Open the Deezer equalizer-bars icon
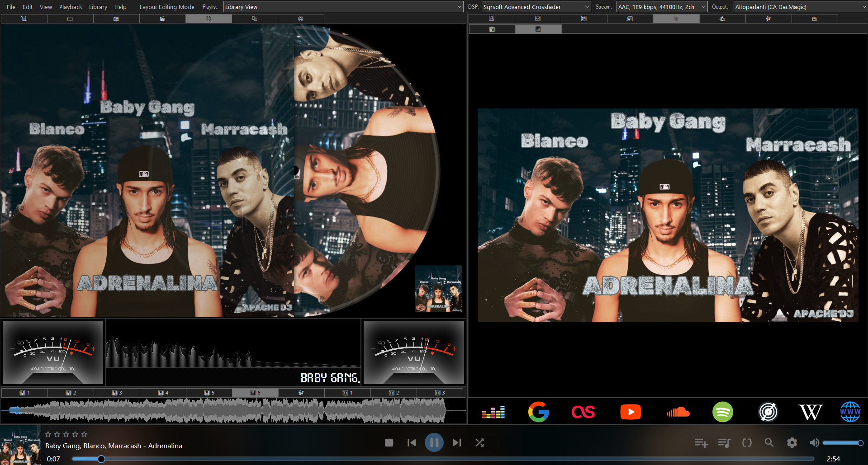868x465 pixels. [493, 412]
